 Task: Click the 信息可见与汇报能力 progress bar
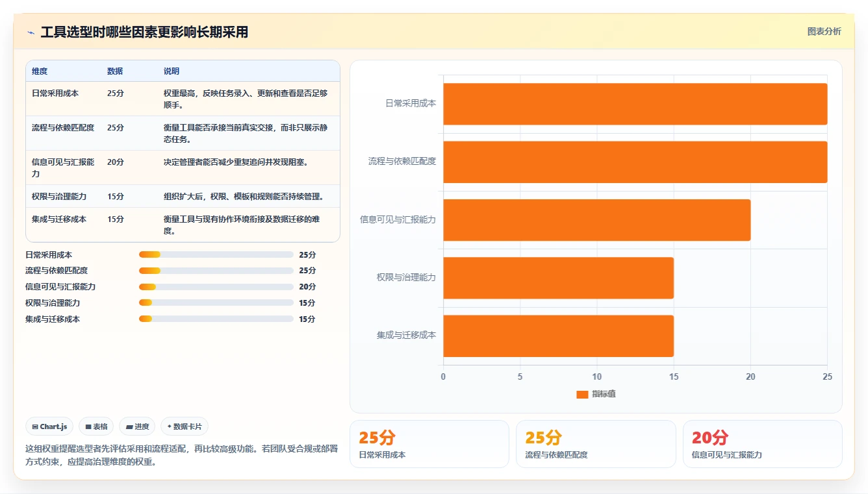tap(216, 287)
